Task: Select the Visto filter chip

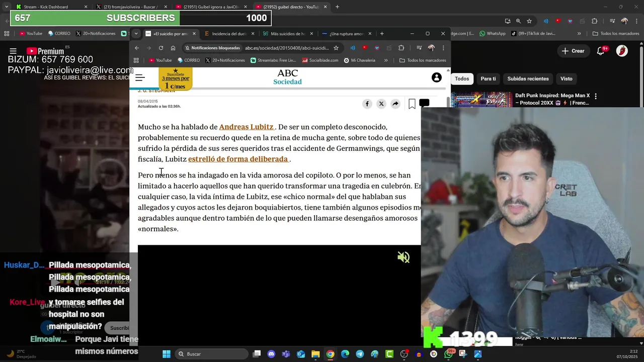Action: coord(567,78)
